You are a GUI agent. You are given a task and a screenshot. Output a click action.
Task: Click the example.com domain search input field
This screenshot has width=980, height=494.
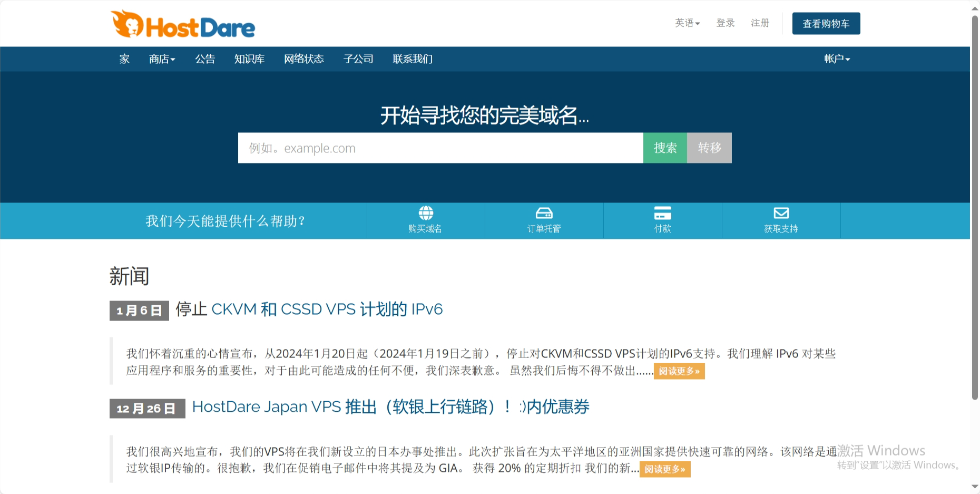pos(437,148)
